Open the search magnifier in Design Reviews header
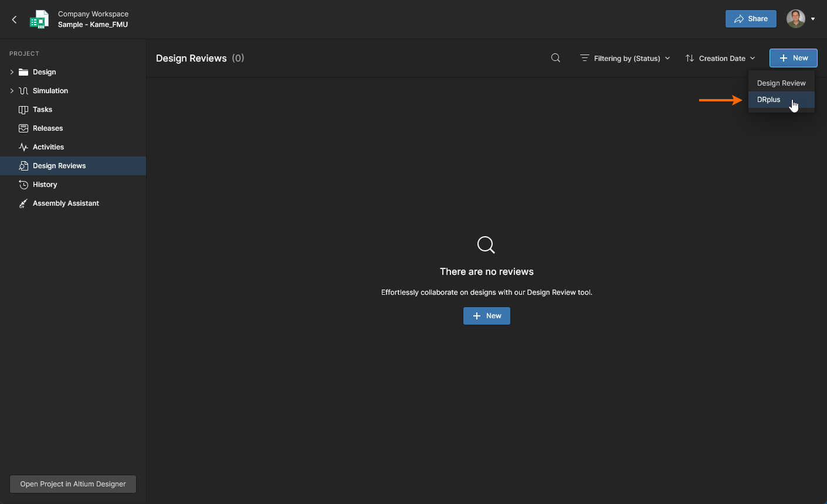 pyautogui.click(x=555, y=58)
